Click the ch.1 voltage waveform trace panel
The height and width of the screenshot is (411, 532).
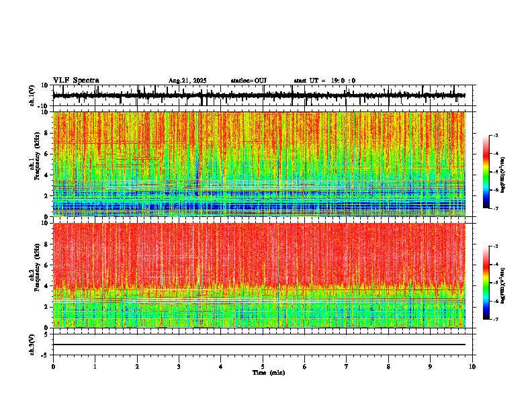pyautogui.click(x=263, y=95)
